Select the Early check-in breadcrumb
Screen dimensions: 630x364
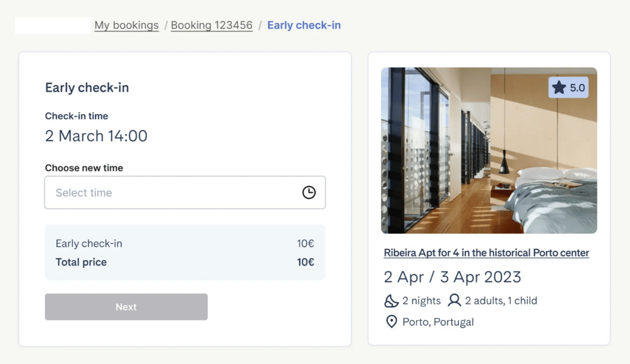[304, 25]
